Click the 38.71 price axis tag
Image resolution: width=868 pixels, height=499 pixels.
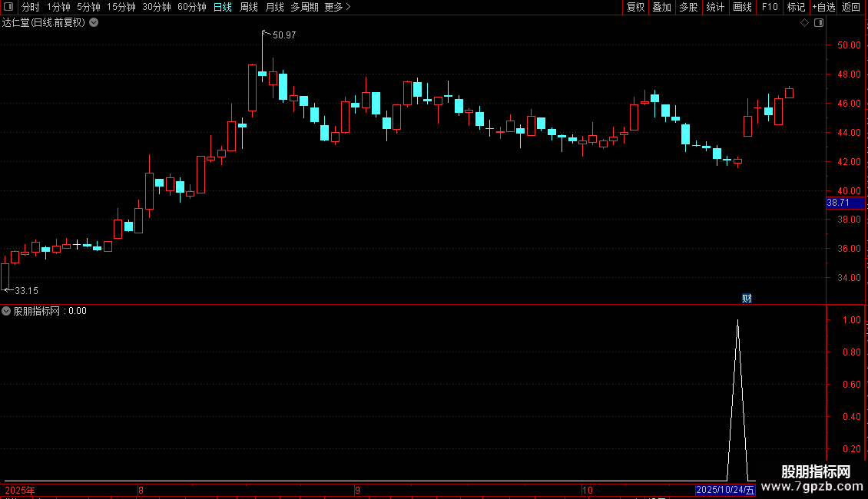(x=845, y=203)
